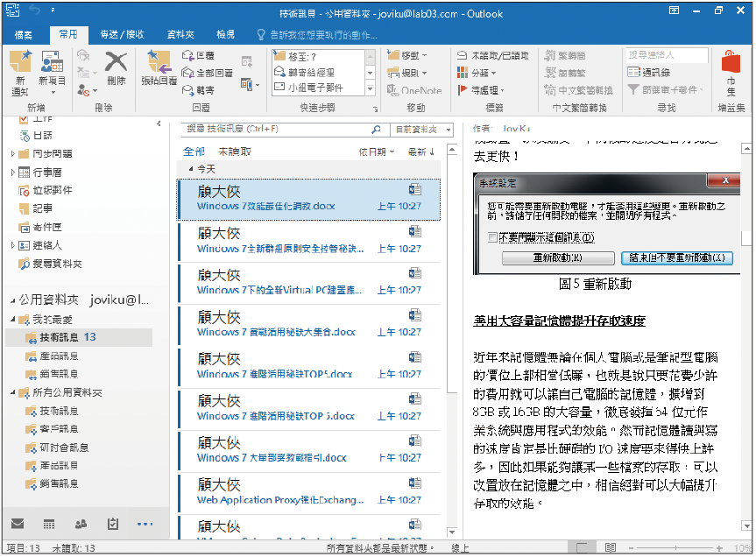The width and height of the screenshot is (756, 557).
Task: Open 產品訊息 under 我的最愛
Action: click(x=59, y=356)
